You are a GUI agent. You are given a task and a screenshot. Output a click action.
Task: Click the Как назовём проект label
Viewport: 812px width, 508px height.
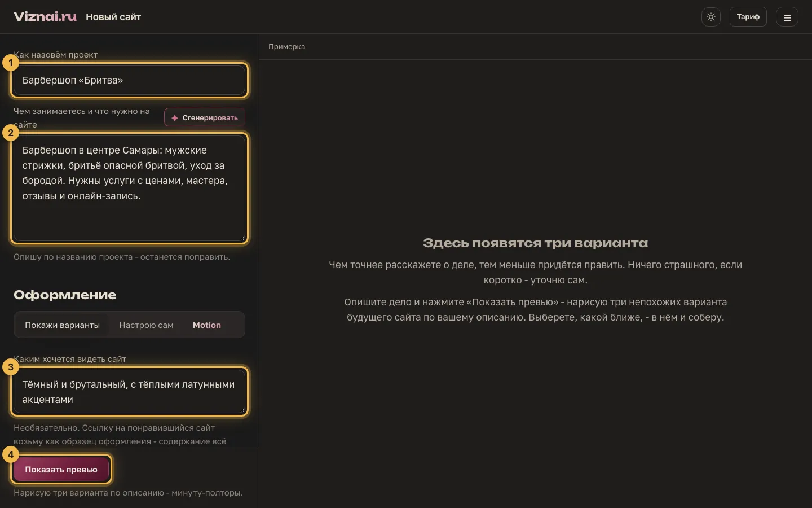[x=56, y=55]
